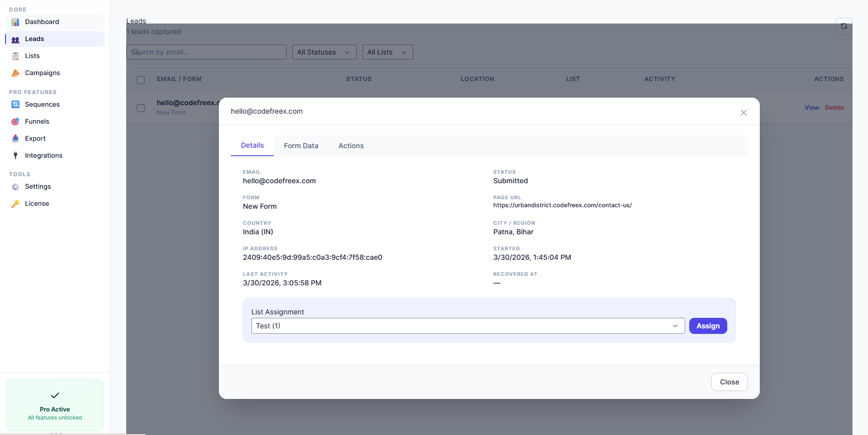
Task: Click the License key icon
Action: point(16,204)
